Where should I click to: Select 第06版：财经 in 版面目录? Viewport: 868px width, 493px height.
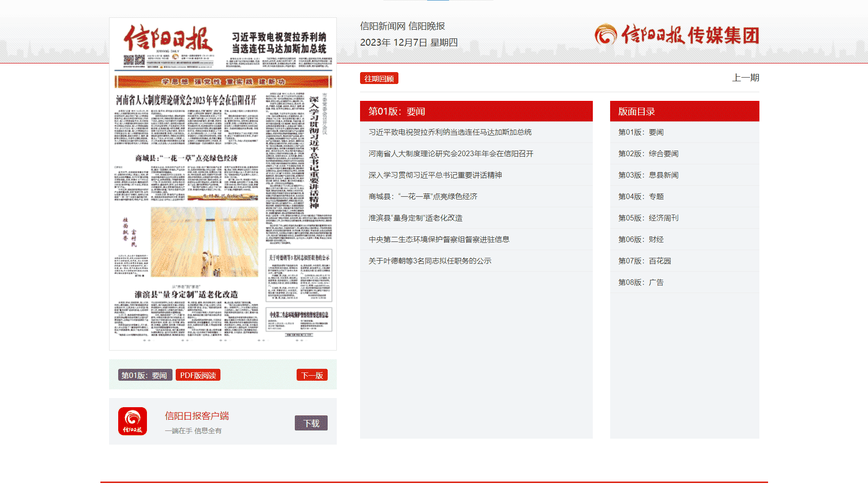click(x=641, y=240)
